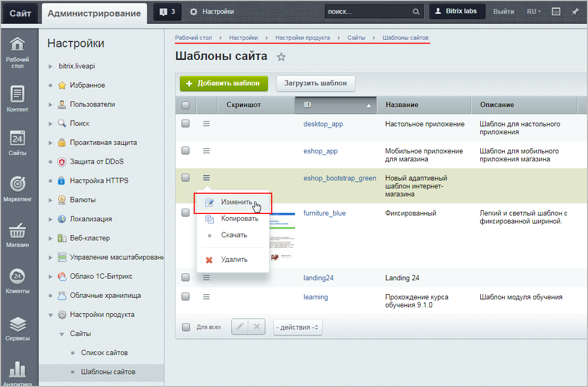Add page to favorites with star icon
Viewport: 588px width, 387px height.
pyautogui.click(x=281, y=57)
